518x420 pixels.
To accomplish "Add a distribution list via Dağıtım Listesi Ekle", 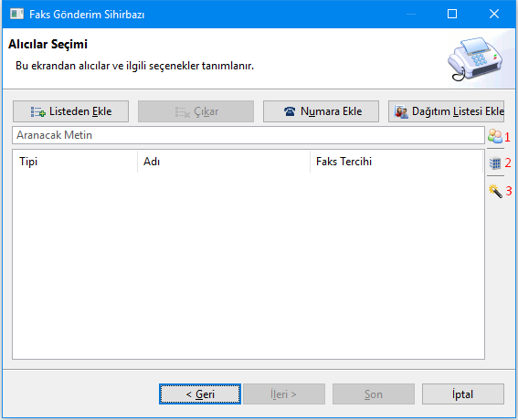I will tap(446, 111).
